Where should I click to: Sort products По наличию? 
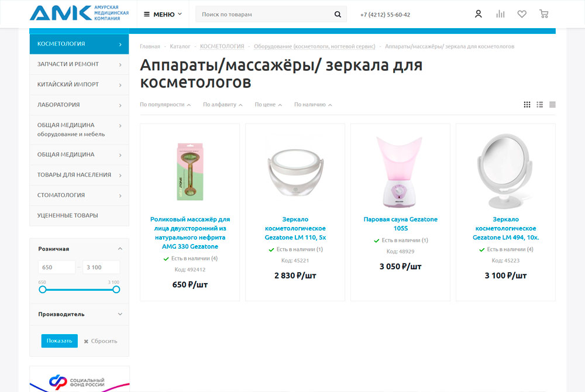313,105
